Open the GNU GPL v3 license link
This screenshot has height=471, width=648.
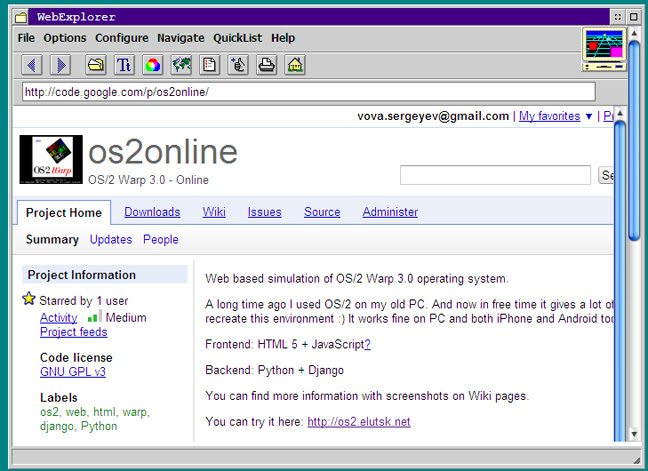pyautogui.click(x=73, y=372)
